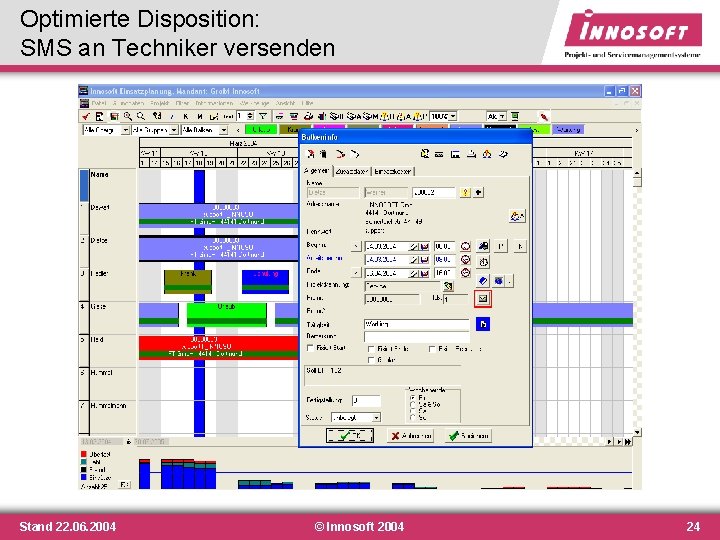Image resolution: width=720 pixels, height=540 pixels.
Task: Open the 'Alle Balken' filter dropdown
Action: 223,130
